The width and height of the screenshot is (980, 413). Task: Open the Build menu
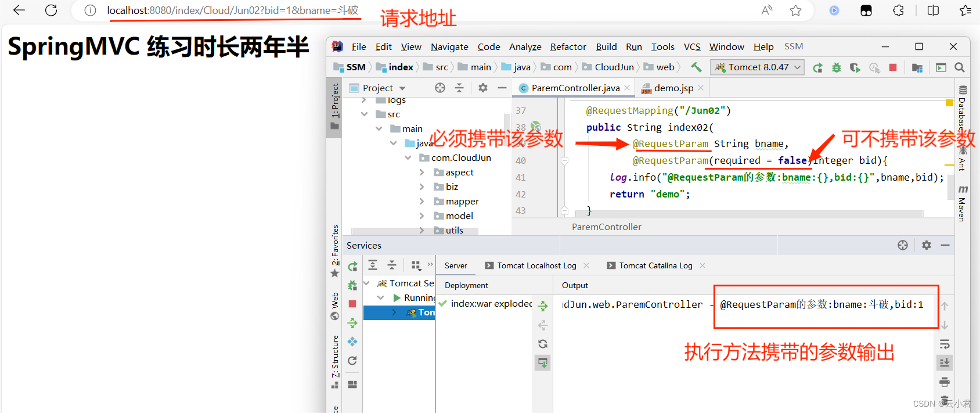tap(606, 46)
